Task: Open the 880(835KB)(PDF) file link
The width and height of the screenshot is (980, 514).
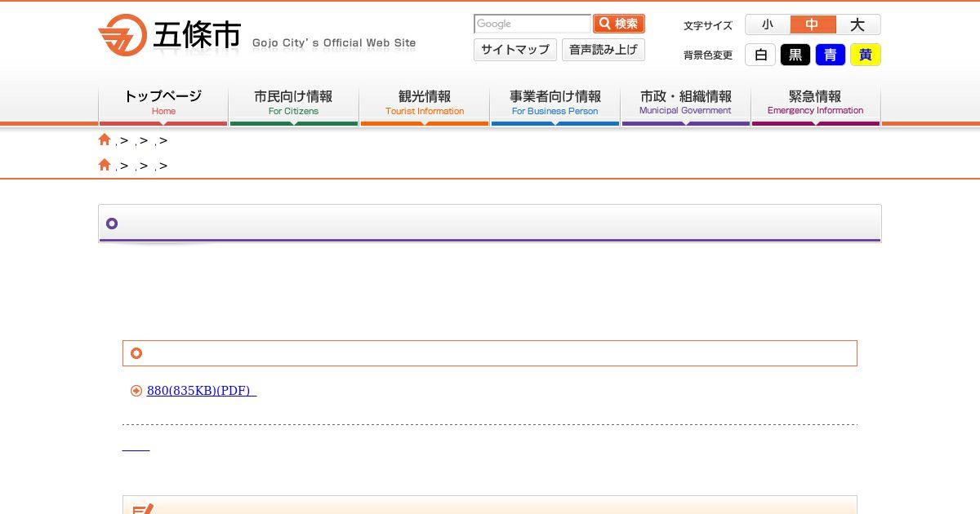Action: click(x=202, y=391)
